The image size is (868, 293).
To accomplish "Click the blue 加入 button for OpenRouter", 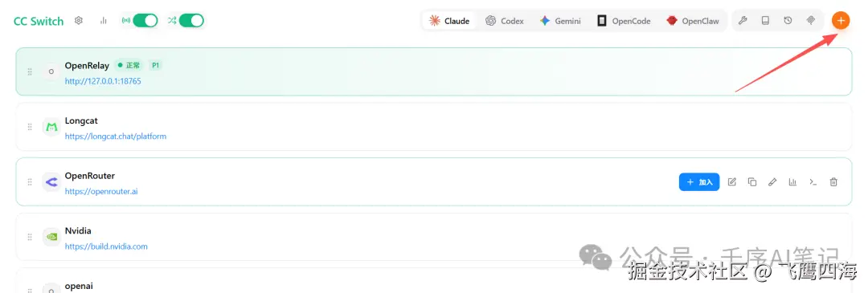I will click(699, 182).
